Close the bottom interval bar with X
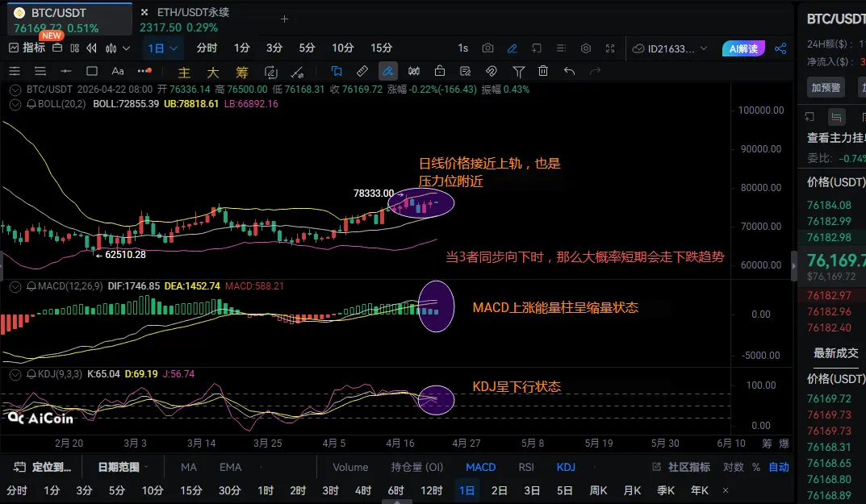This screenshot has width=866, height=504. coord(726,490)
